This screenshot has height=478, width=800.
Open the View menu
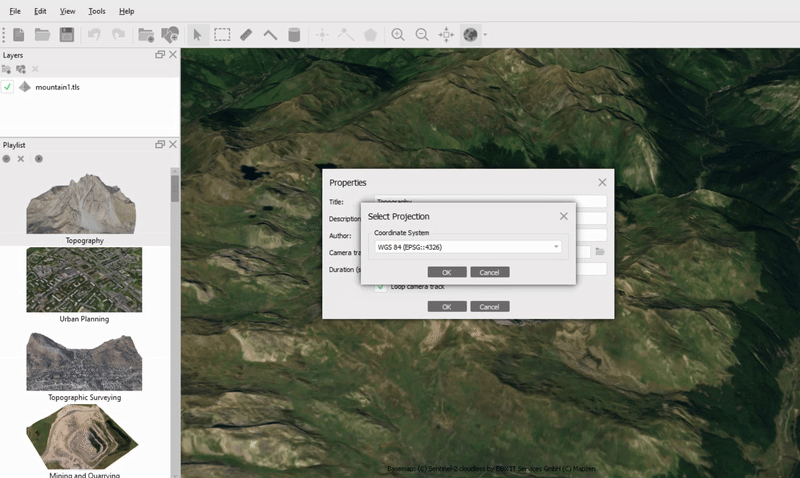(x=67, y=11)
